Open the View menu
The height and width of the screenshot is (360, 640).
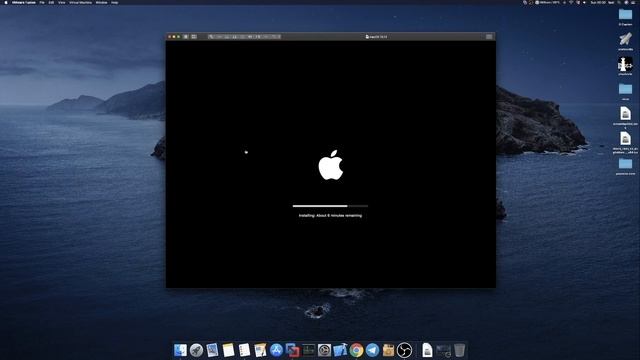tap(62, 2)
